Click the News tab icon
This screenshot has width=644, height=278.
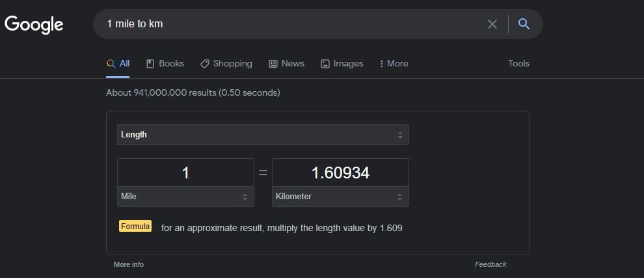click(273, 64)
